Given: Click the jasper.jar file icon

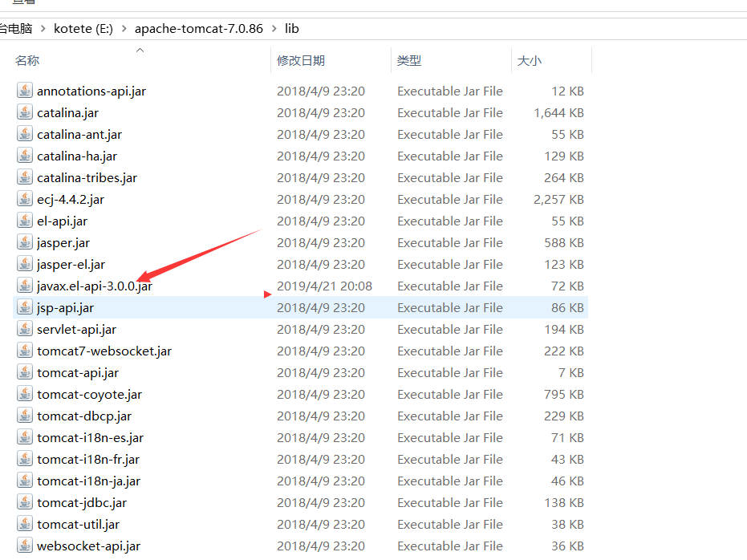Looking at the screenshot, I should (25, 242).
